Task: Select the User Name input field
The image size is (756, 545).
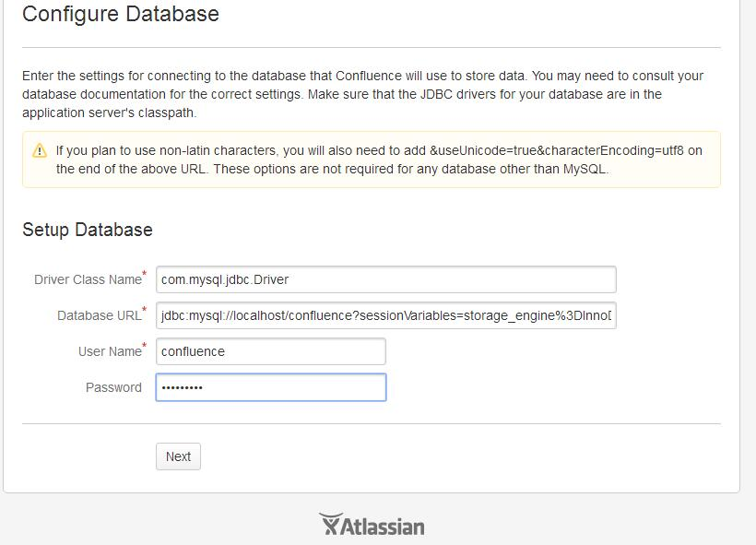Action: point(270,351)
